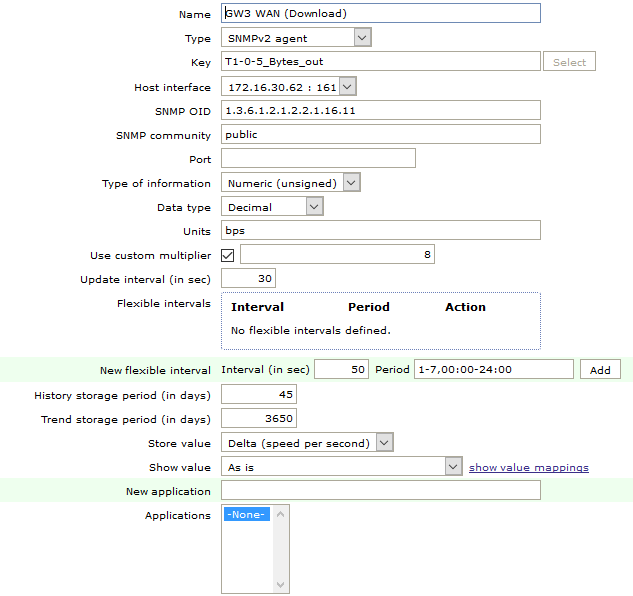Expand the Show value dropdown
633x596 pixels.
point(340,467)
